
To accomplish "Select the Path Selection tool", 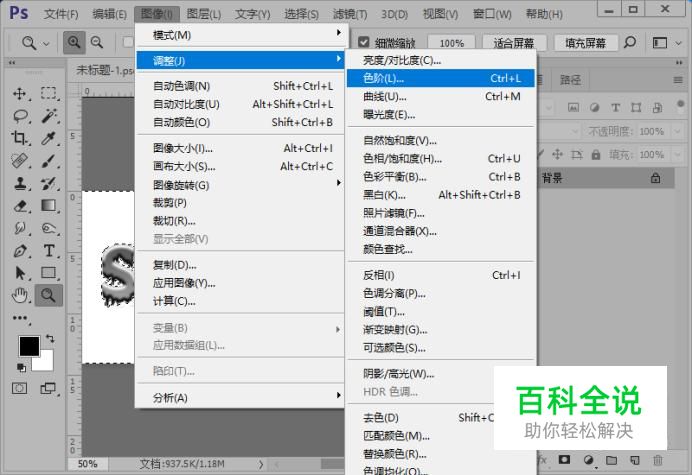I will [20, 273].
